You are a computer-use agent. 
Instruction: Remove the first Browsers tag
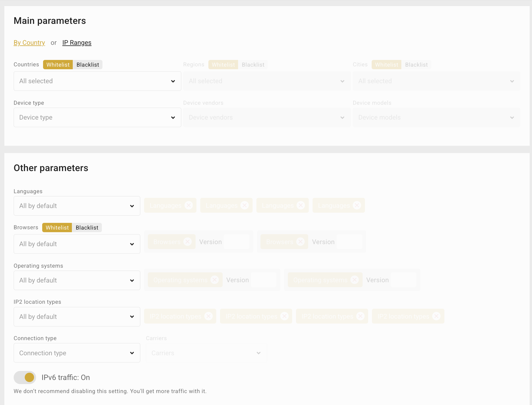(x=188, y=241)
